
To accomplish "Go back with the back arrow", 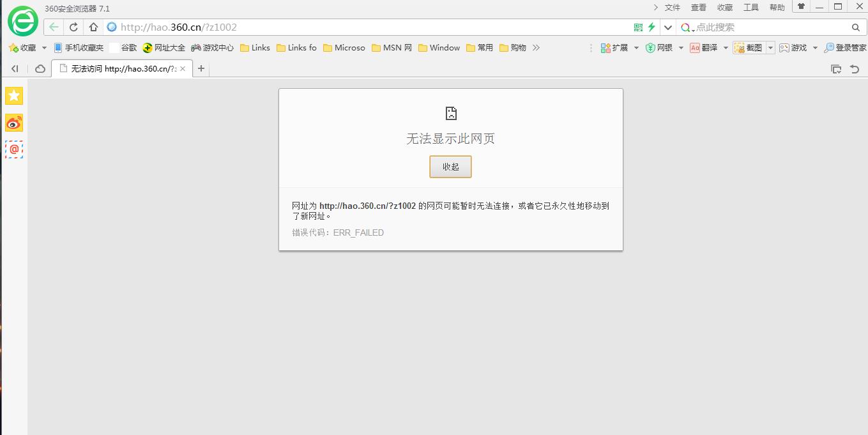I will [x=54, y=27].
